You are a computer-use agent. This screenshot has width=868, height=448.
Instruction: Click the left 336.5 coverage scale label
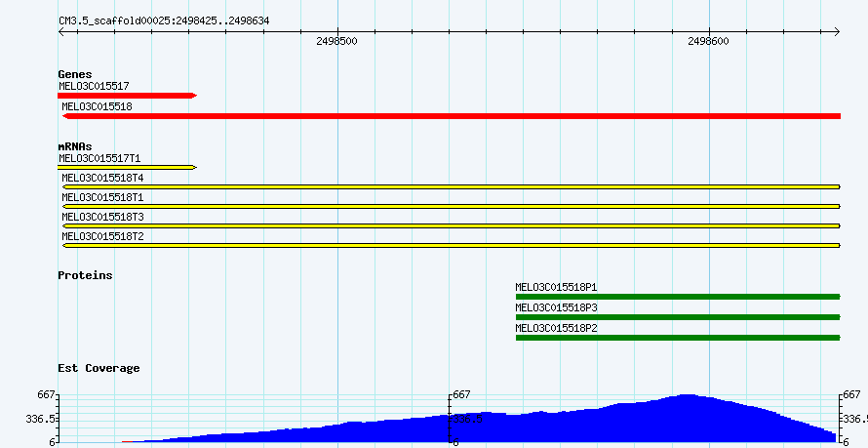[x=40, y=419]
